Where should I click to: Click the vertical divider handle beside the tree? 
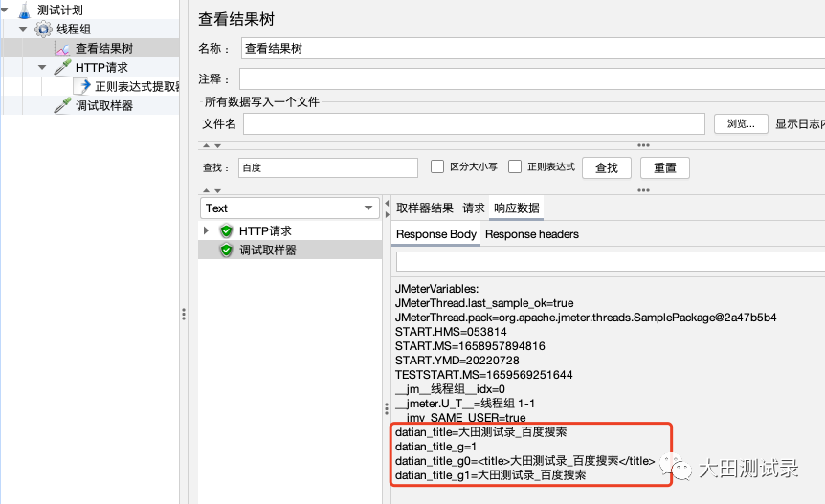184,315
